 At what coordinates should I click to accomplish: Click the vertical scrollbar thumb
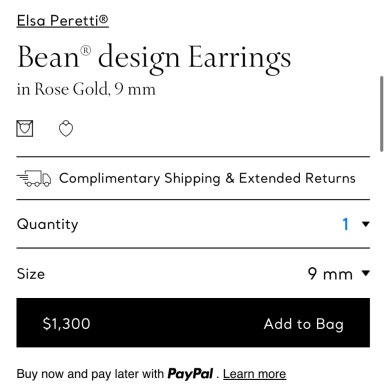pyautogui.click(x=382, y=114)
